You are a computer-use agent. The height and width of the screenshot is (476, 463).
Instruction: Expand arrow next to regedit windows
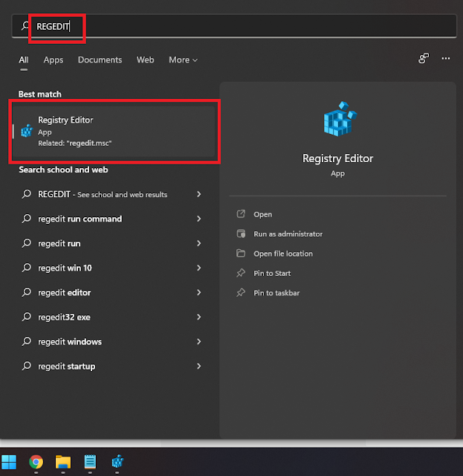coord(198,342)
